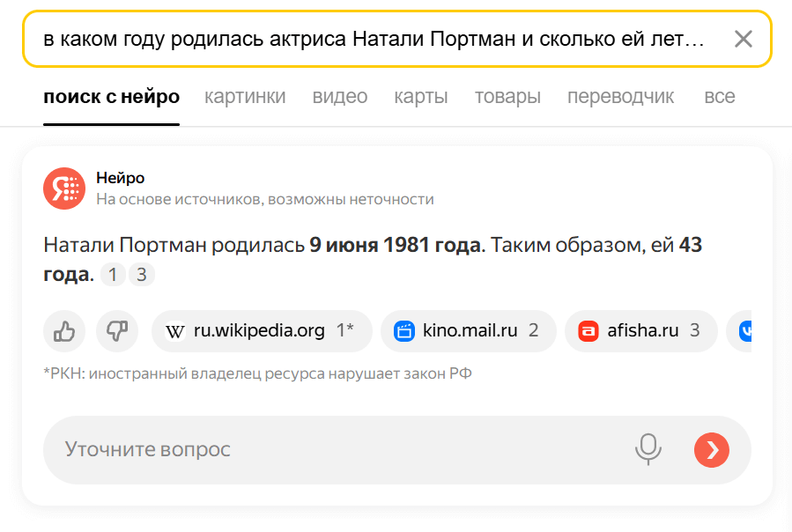Start voice input with the microphone icon

click(648, 450)
